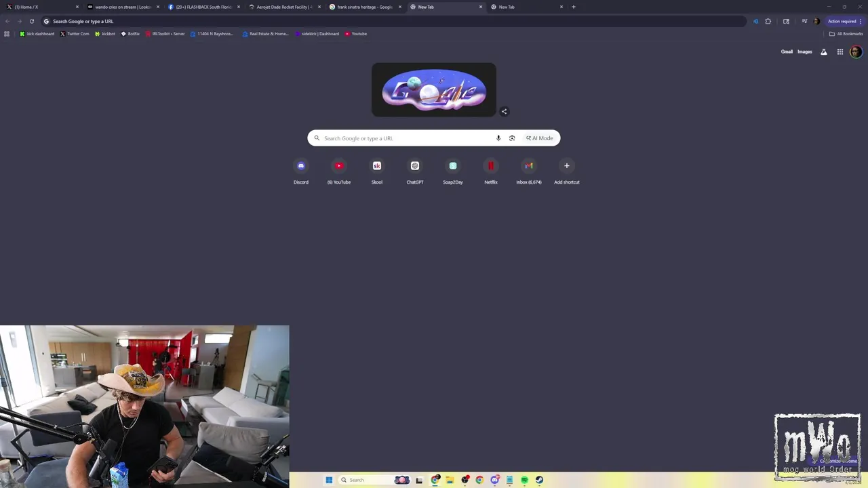Open the Chrome extensions puzzle icon

point(768,21)
